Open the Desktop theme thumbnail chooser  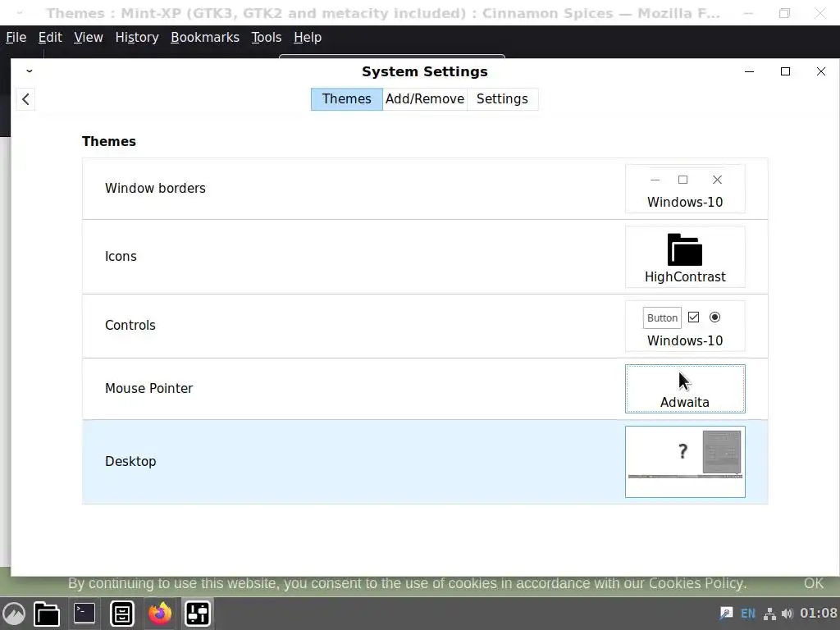pyautogui.click(x=685, y=462)
